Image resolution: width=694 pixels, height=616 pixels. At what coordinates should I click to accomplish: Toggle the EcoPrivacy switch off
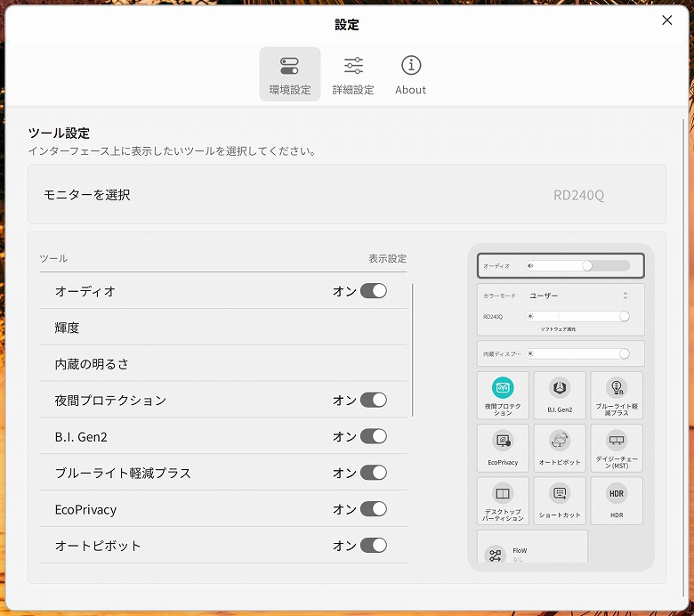coord(374,509)
